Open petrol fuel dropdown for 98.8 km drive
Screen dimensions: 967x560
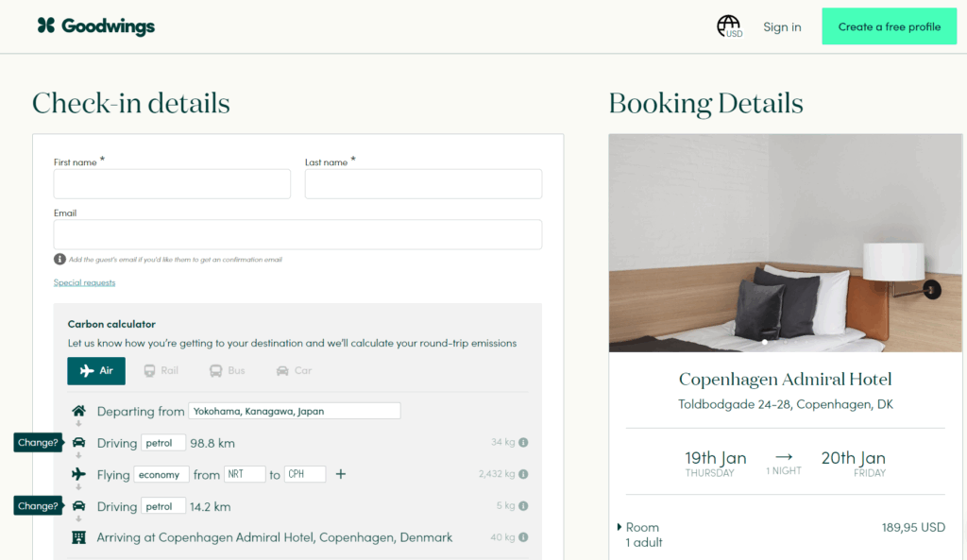163,443
